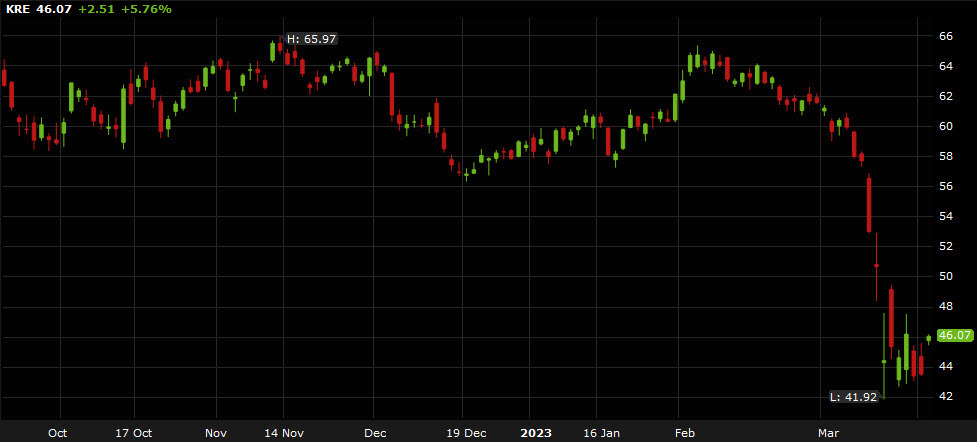The image size is (977, 442).
Task: Click the KRE ticker symbol
Action: [17, 9]
